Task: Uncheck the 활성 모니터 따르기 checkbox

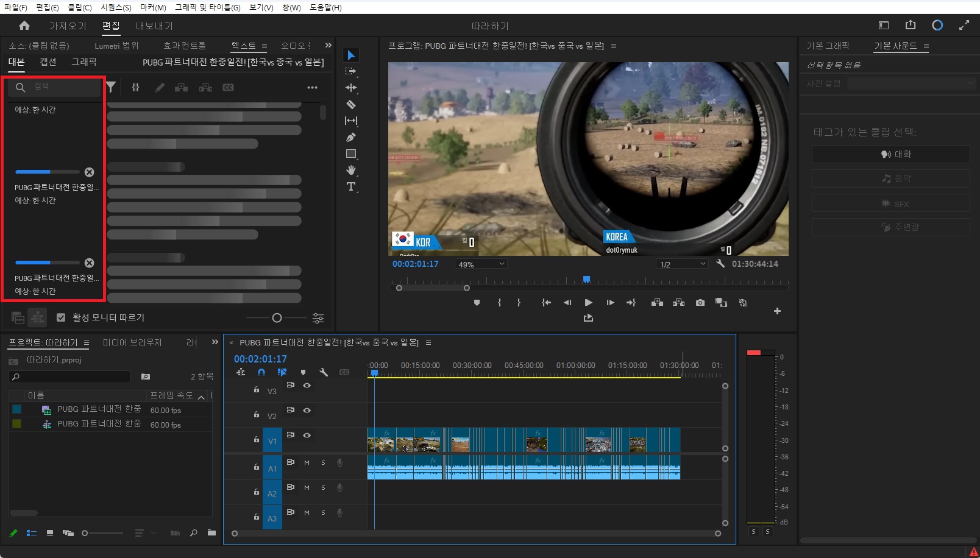Action: [61, 317]
